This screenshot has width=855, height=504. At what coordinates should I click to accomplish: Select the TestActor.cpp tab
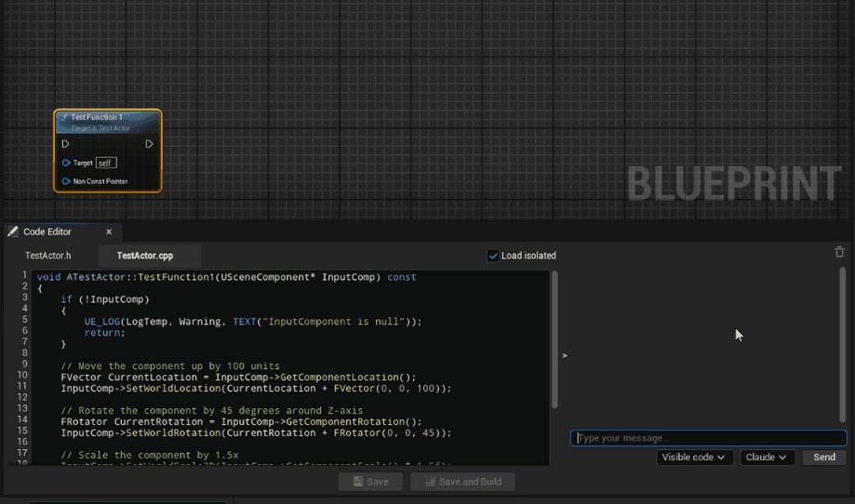(145, 256)
